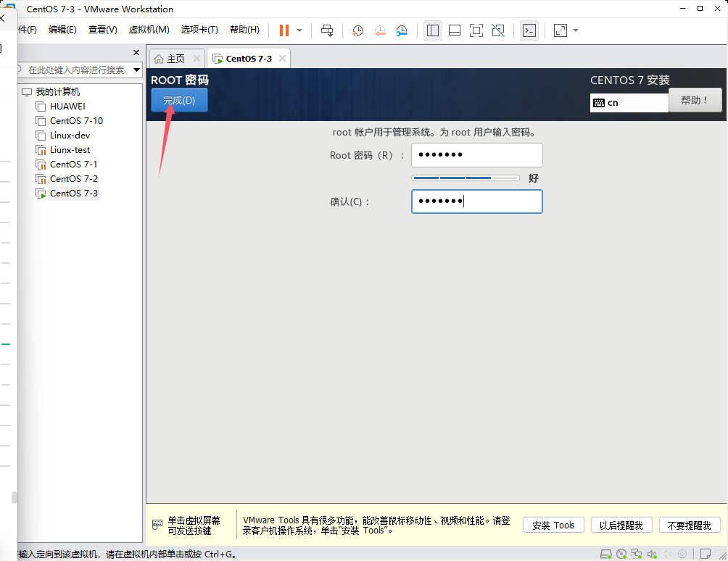Enter full screen mode icon
The image size is (728, 561).
click(x=476, y=30)
